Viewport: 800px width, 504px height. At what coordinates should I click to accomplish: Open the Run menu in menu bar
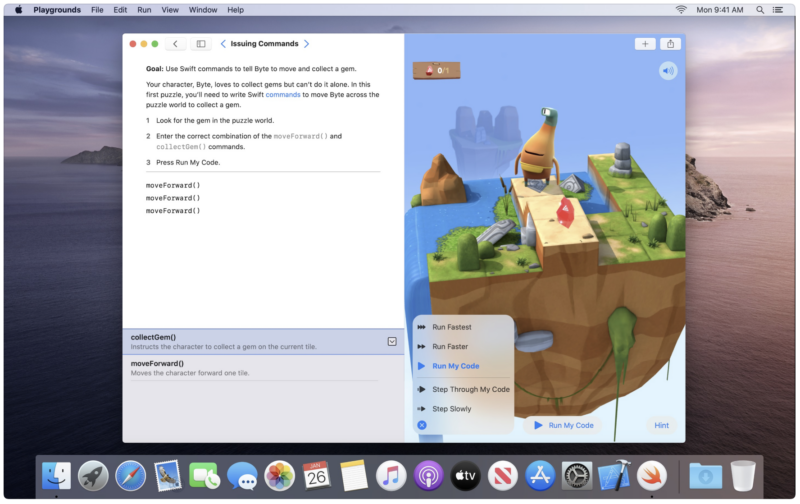(145, 9)
